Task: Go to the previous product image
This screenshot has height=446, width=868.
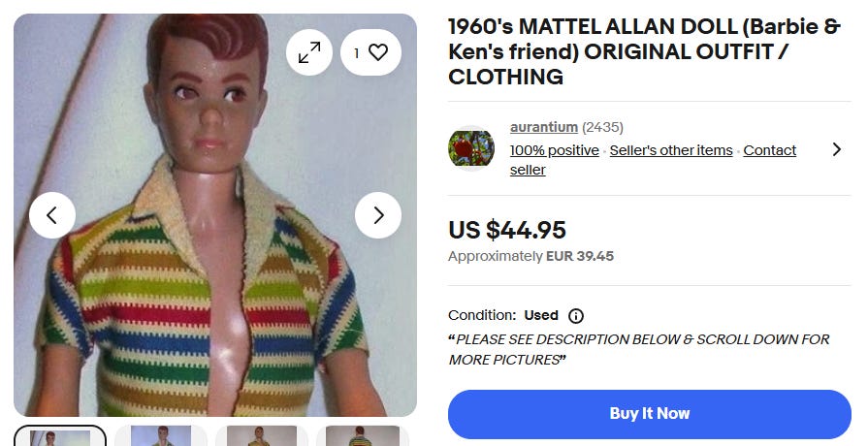Action: point(52,215)
